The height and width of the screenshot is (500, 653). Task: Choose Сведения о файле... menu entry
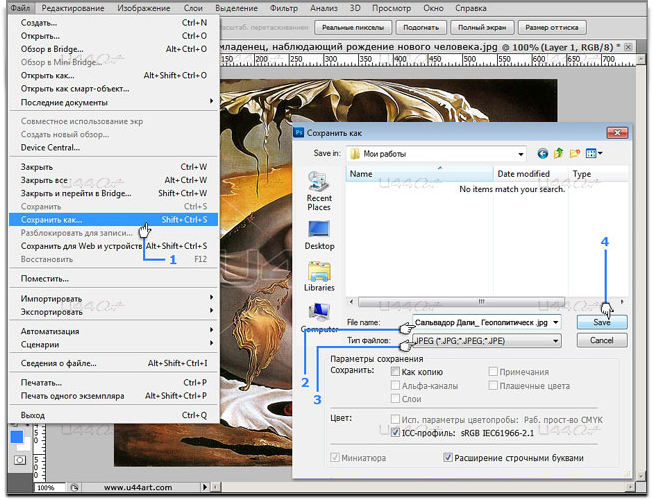click(113, 363)
